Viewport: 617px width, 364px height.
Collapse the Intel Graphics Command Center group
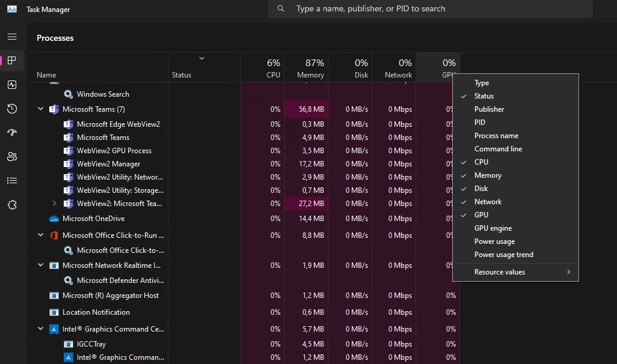(40, 329)
